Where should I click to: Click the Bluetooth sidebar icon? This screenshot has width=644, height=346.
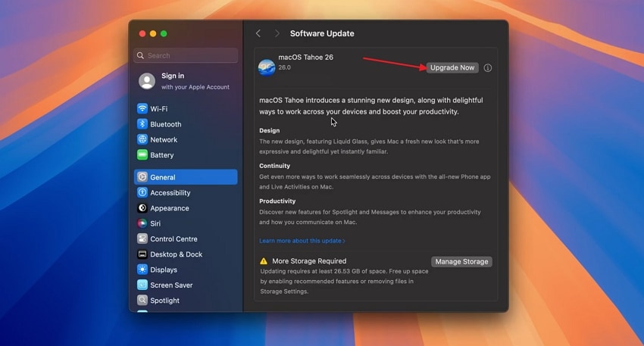(x=142, y=124)
